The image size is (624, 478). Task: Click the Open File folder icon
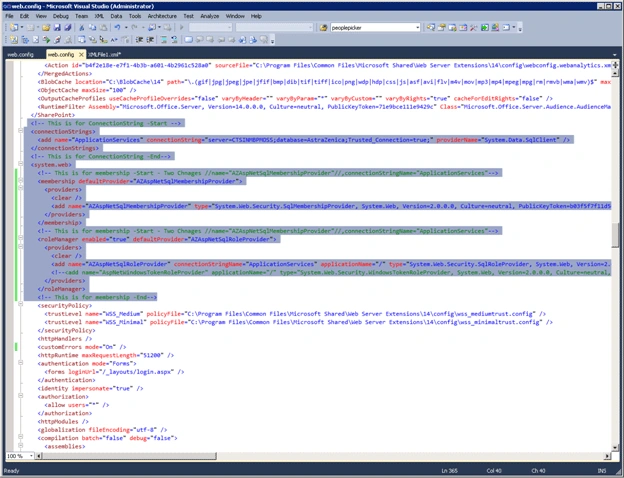point(46,28)
